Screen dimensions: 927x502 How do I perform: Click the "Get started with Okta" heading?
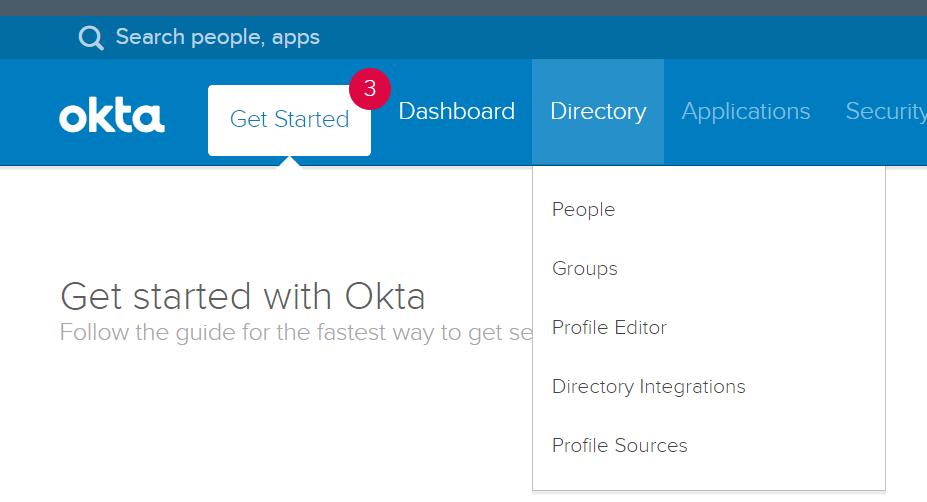point(243,297)
